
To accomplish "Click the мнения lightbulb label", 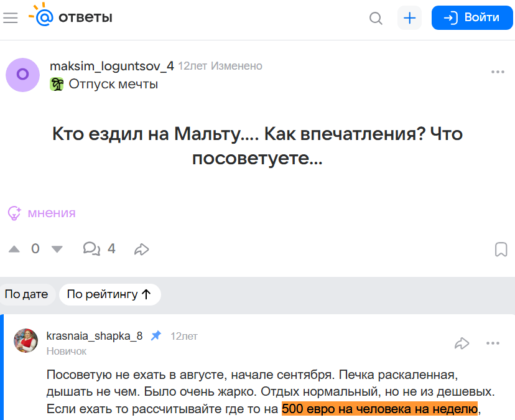I will pos(42,213).
